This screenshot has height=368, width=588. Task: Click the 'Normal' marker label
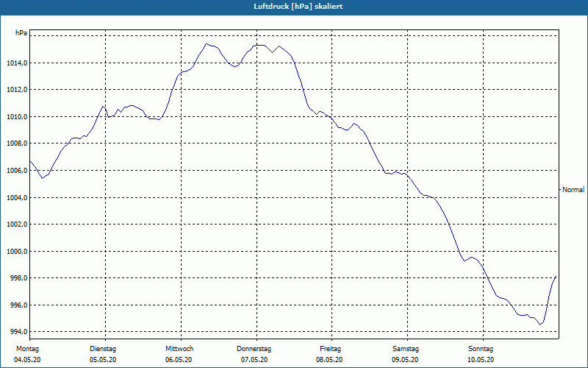coord(573,190)
